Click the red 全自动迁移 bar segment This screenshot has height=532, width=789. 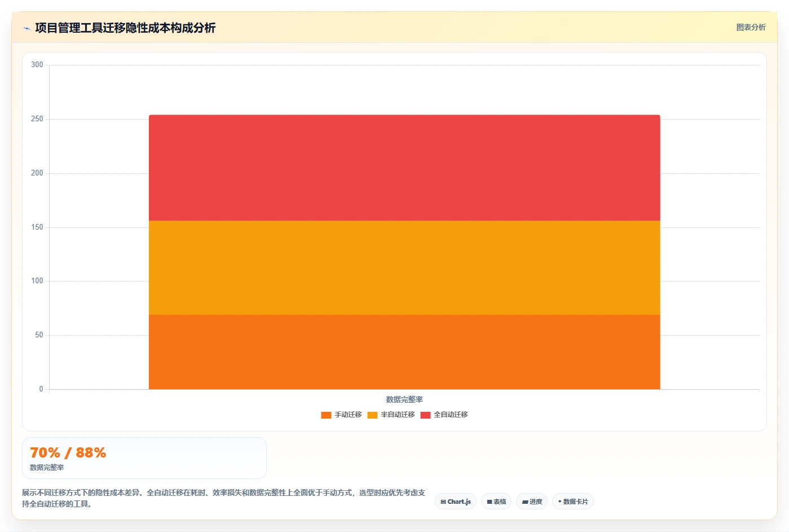click(404, 168)
